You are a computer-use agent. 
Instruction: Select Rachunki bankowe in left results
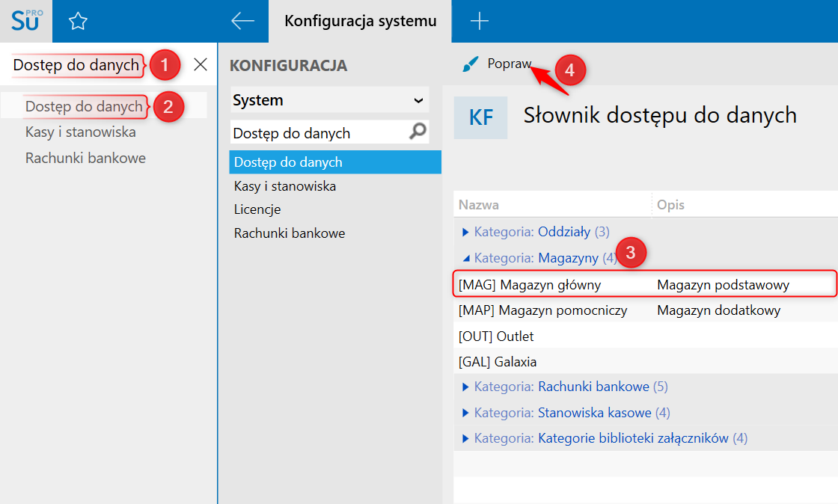[x=85, y=158]
